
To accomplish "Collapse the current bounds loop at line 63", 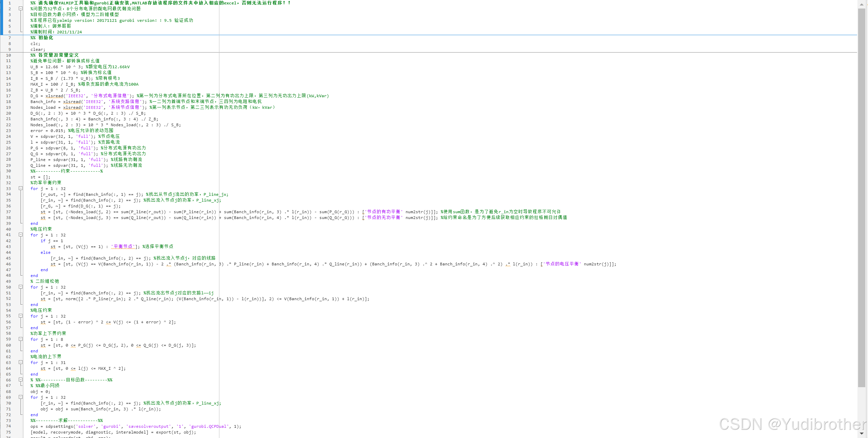I will [20, 362].
